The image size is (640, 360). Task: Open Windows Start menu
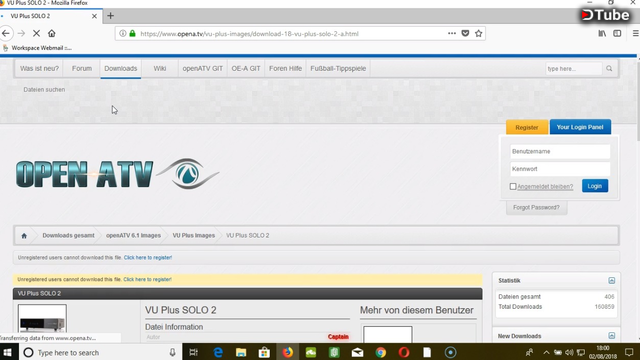tap(8, 352)
